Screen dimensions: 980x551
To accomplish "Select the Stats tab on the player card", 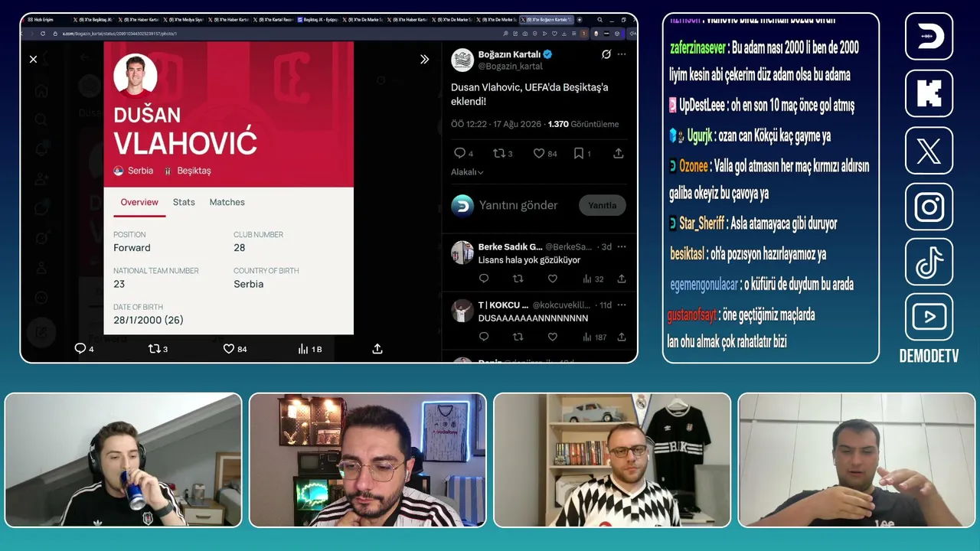I will tap(184, 202).
